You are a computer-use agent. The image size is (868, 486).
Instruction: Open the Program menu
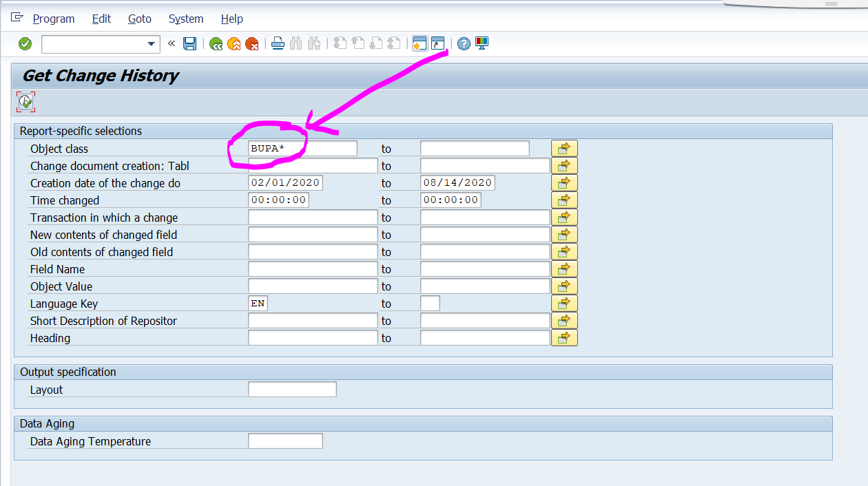click(53, 19)
